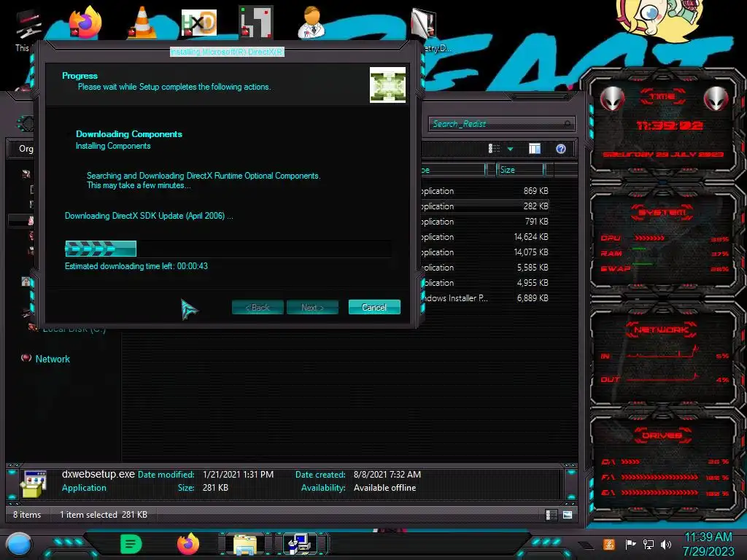
Task: Click the DirectX logo image in setup header
Action: point(388,85)
